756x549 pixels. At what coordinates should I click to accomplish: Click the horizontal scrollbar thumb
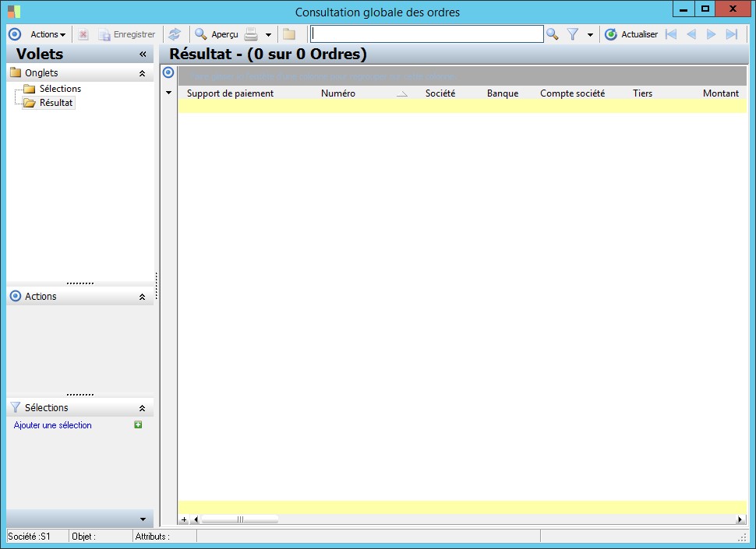pos(239,519)
